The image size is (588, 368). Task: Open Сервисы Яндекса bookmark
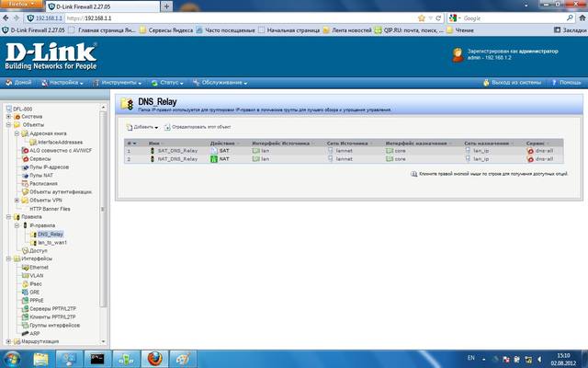click(166, 30)
